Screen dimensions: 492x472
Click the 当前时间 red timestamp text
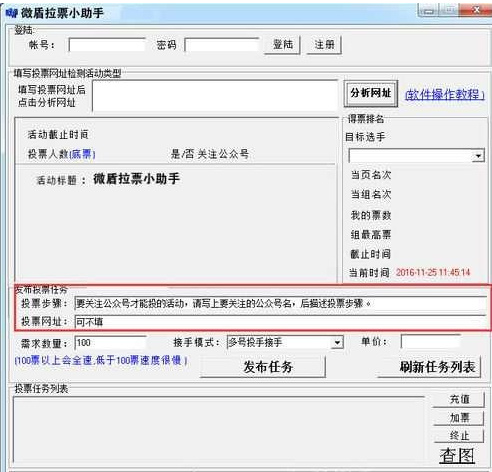[x=433, y=273]
